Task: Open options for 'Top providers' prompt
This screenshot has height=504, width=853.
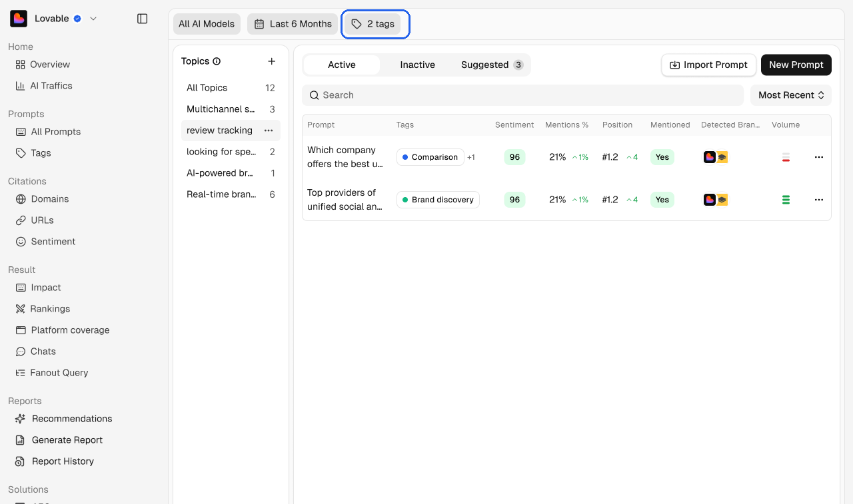Action: point(819,200)
